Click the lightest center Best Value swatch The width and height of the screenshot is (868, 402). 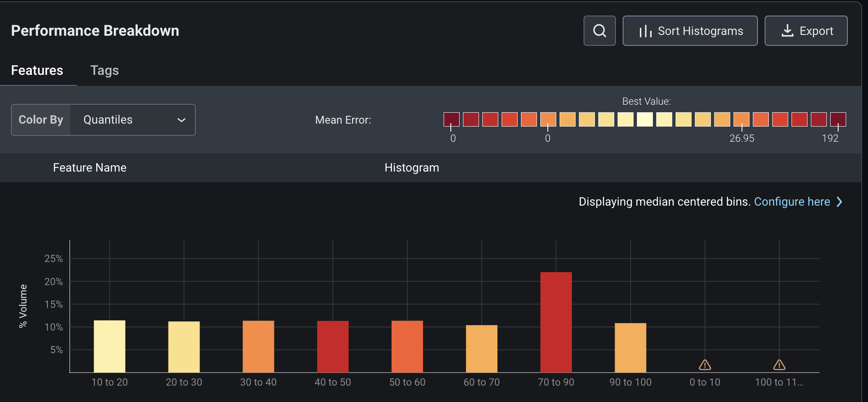coord(645,119)
